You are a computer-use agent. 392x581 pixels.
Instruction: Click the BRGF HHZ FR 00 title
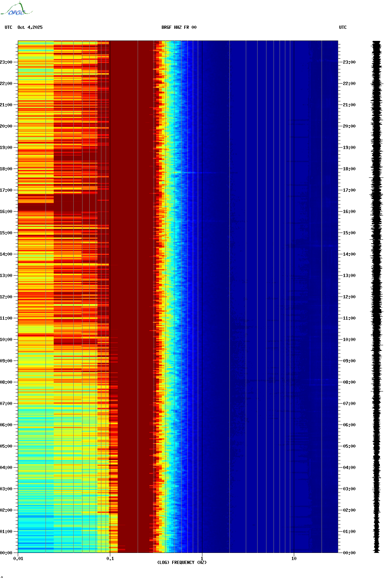[x=179, y=27]
